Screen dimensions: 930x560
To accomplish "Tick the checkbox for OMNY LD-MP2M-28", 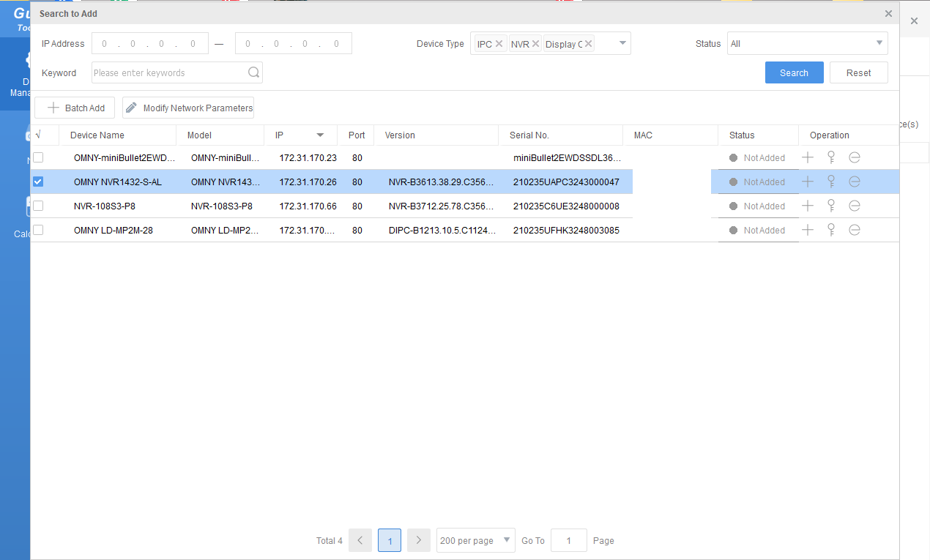I will [x=38, y=230].
